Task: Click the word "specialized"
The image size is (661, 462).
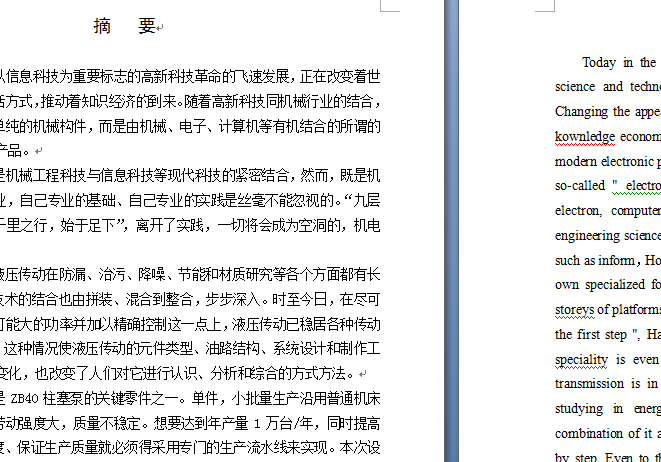Action: [615, 285]
